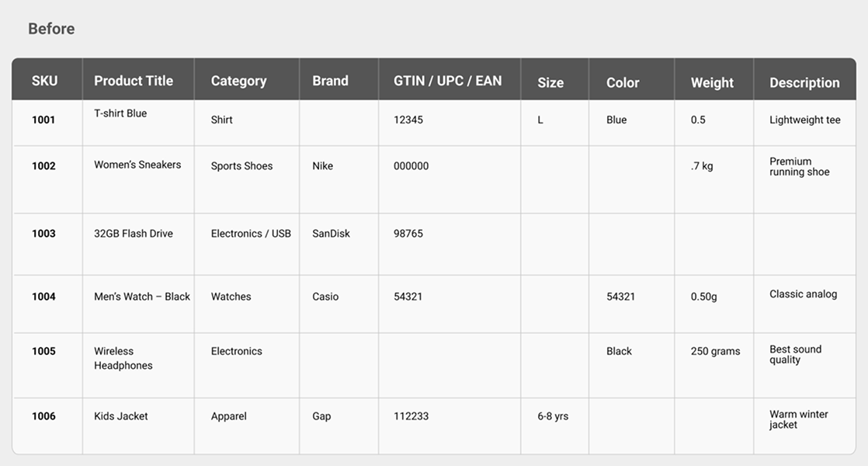Select the Size column header
868x466 pixels.
click(x=550, y=82)
